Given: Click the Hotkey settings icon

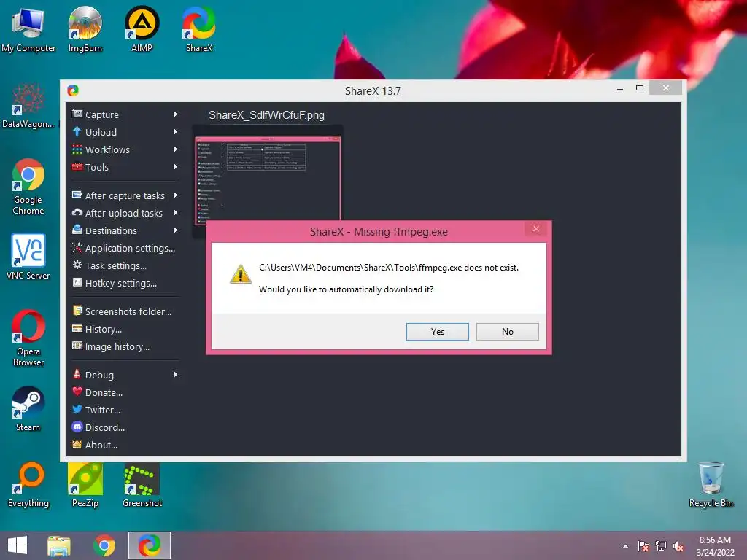Looking at the screenshot, I should click(x=77, y=283).
